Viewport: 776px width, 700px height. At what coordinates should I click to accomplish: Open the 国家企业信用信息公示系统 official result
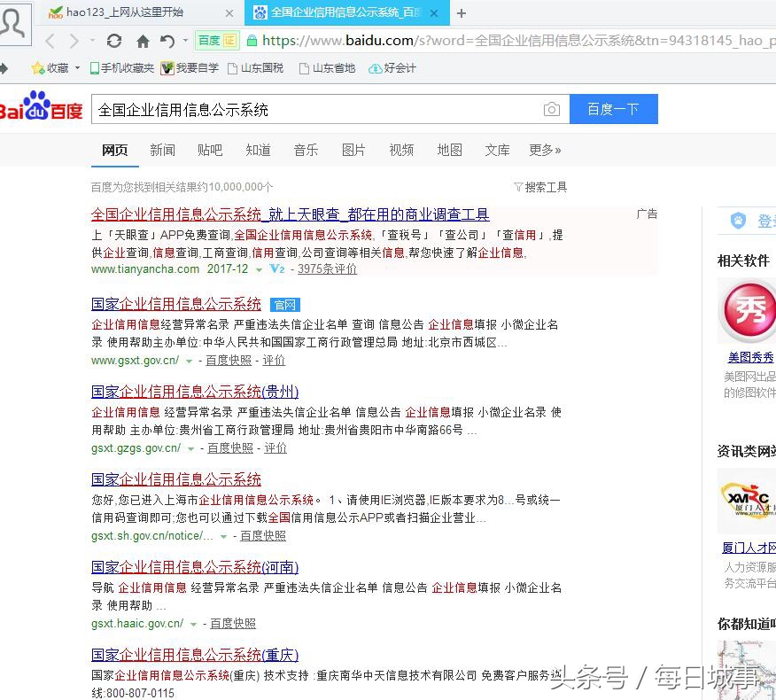click(x=175, y=303)
